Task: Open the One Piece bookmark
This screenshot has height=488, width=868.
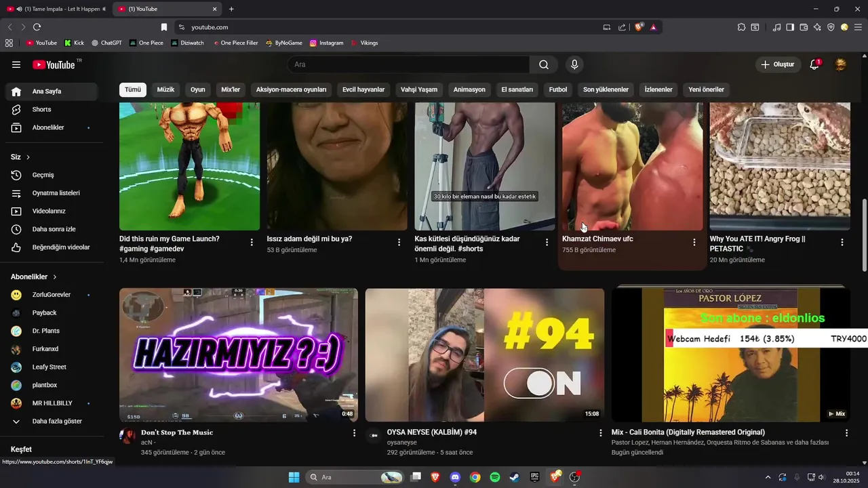Action: click(146, 43)
